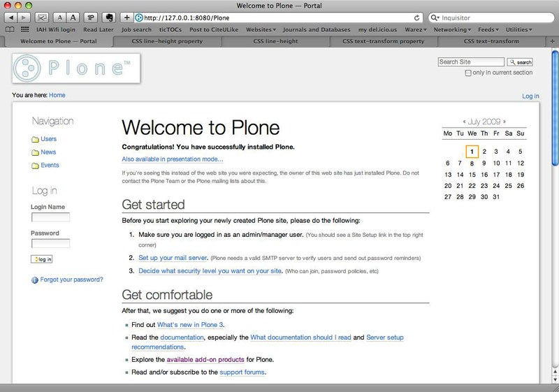This screenshot has height=392, width=559.
Task: Select day 15 in the calendar
Action: click(x=472, y=175)
